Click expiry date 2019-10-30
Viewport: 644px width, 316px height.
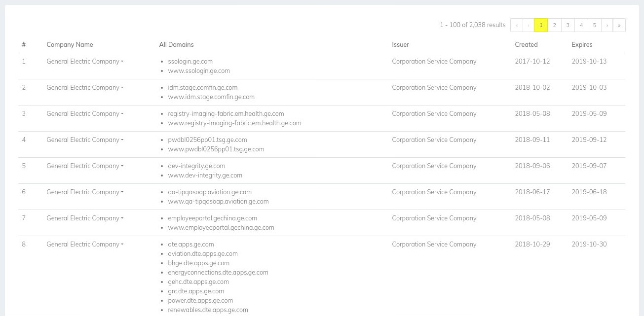point(589,245)
